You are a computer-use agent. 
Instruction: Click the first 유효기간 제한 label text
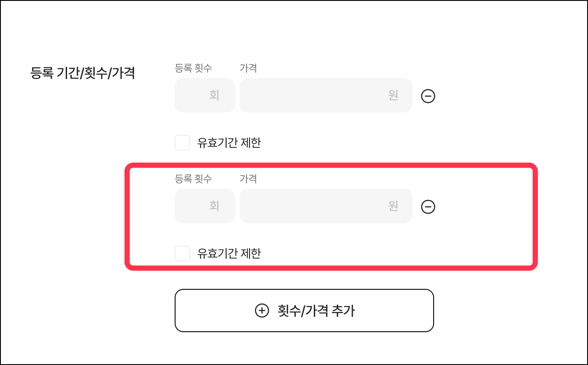(229, 143)
